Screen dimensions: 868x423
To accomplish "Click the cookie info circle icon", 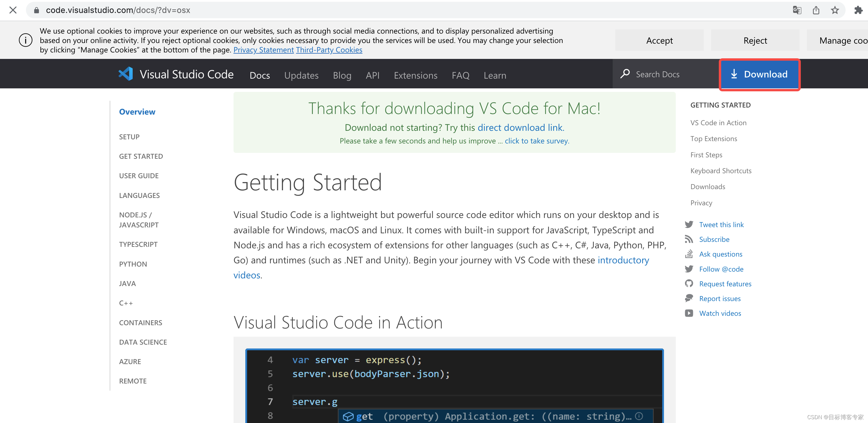I will [26, 40].
